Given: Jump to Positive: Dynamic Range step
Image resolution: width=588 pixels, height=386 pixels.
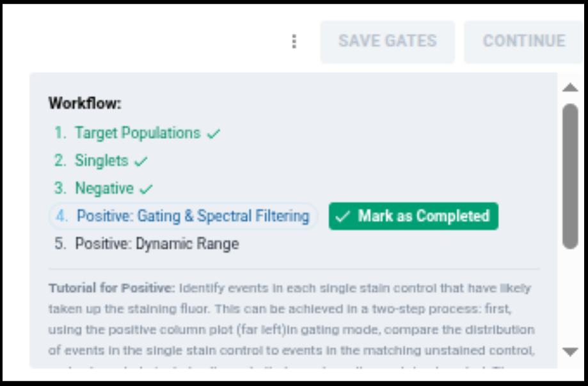Looking at the screenshot, I should (157, 244).
